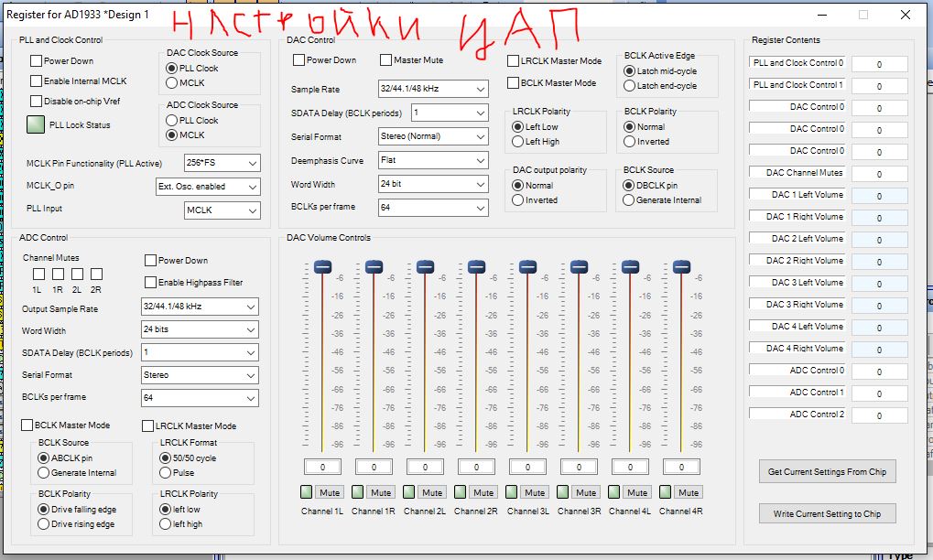Click green mute indicator for Channel 2R
This screenshot has width=933, height=560.
click(461, 491)
